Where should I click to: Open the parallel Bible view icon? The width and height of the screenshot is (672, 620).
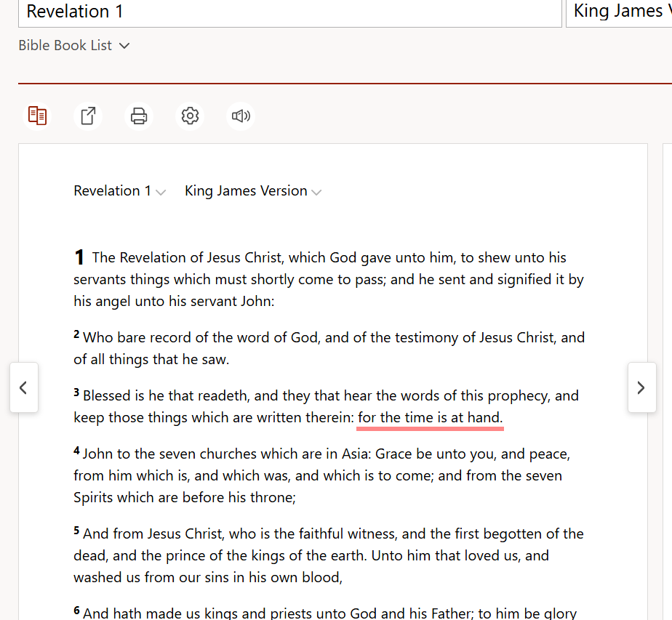pyautogui.click(x=37, y=116)
